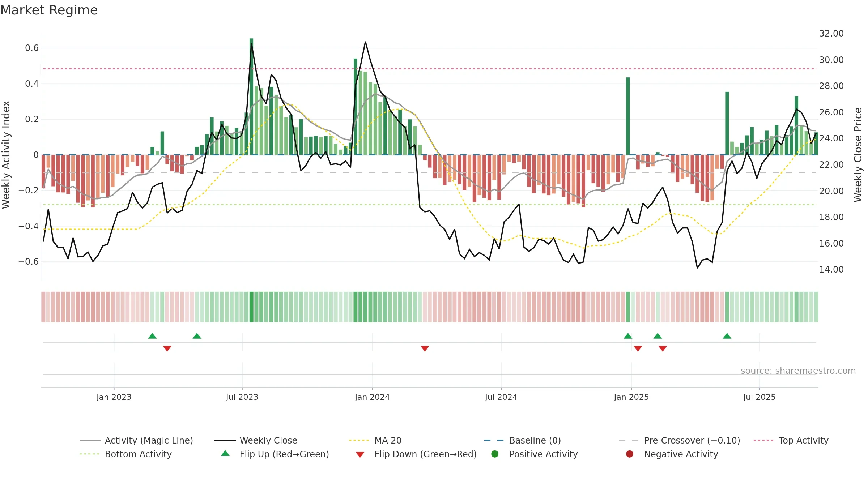Viewport: 868px width, 488px height.
Task: Click the red triangle icon in Flip Down legend
Action: 360,455
